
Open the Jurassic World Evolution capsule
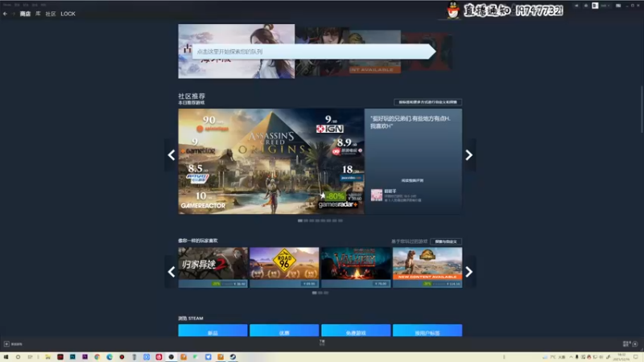click(x=427, y=267)
